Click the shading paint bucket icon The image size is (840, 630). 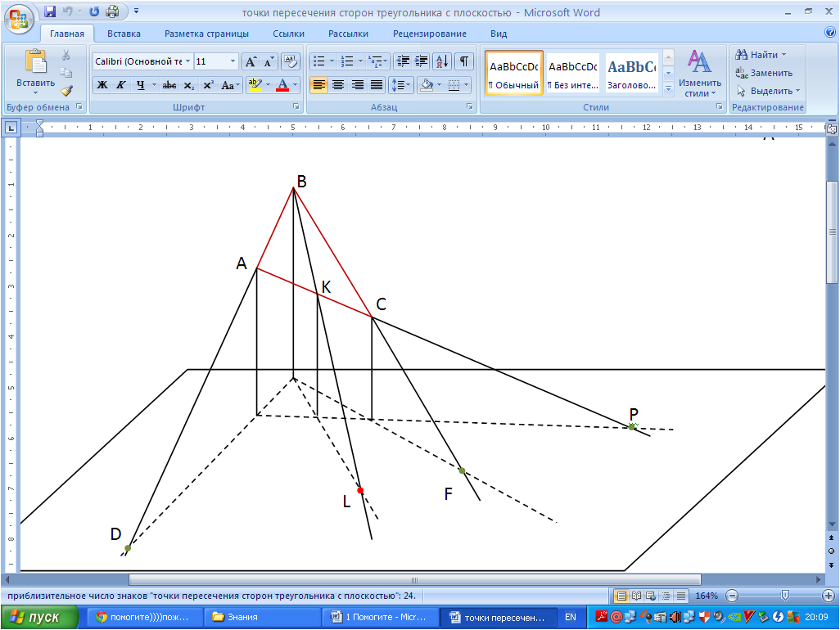[427, 84]
